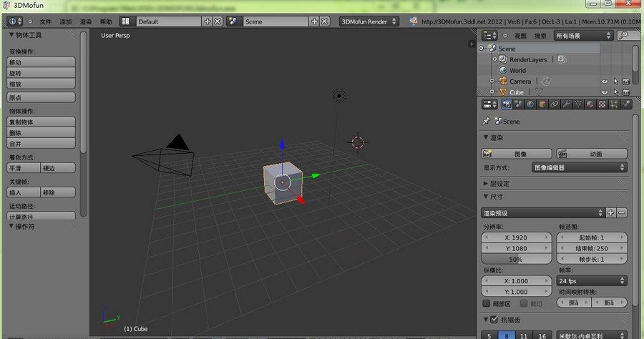The image size is (644, 339).
Task: Click the X: 1920 resolution field
Action: coord(516,237)
